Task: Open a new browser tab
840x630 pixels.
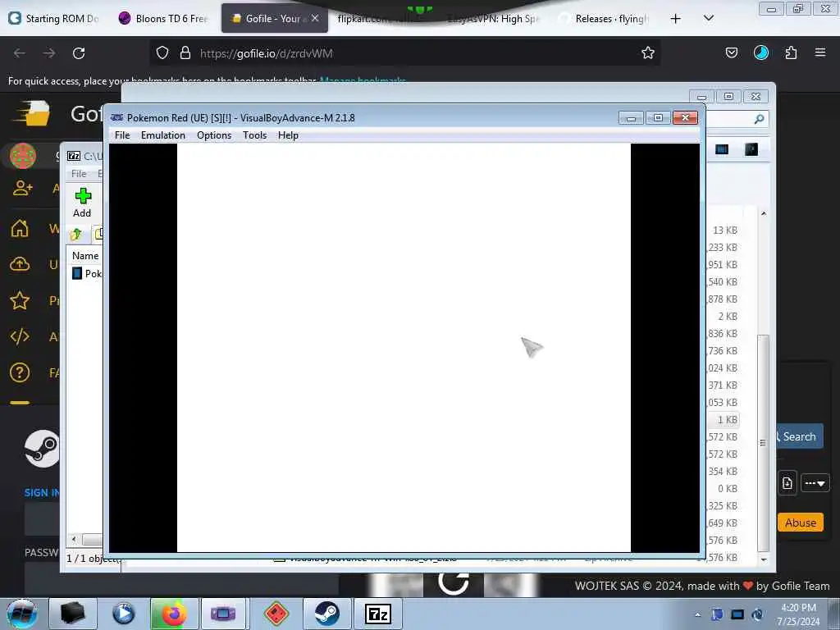Action: click(x=676, y=19)
